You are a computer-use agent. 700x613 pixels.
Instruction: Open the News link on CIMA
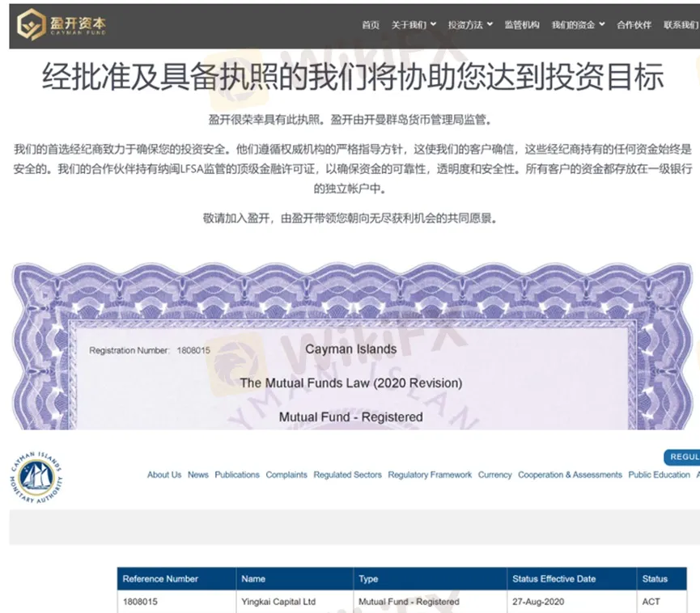click(x=198, y=475)
